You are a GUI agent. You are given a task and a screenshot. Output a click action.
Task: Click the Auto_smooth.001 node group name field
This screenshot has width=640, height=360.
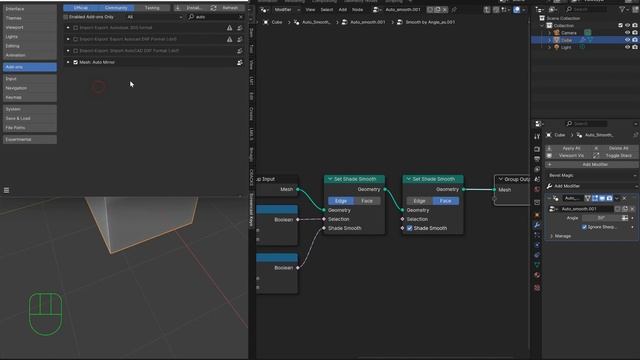pos(403,9)
